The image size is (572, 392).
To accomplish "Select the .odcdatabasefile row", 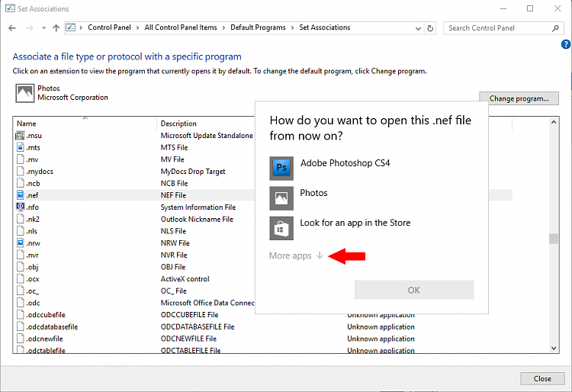I will pos(262,326).
